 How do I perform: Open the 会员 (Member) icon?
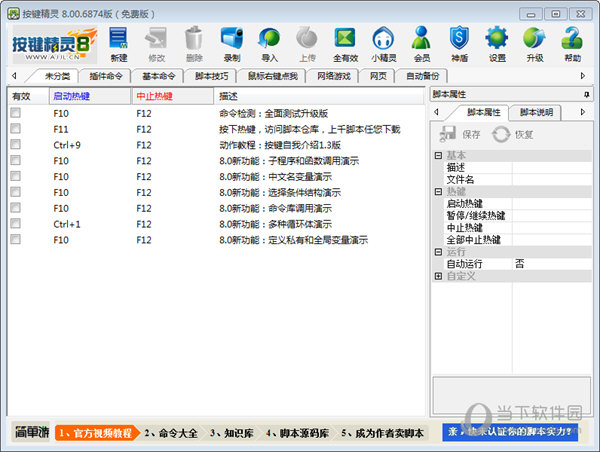tap(422, 44)
